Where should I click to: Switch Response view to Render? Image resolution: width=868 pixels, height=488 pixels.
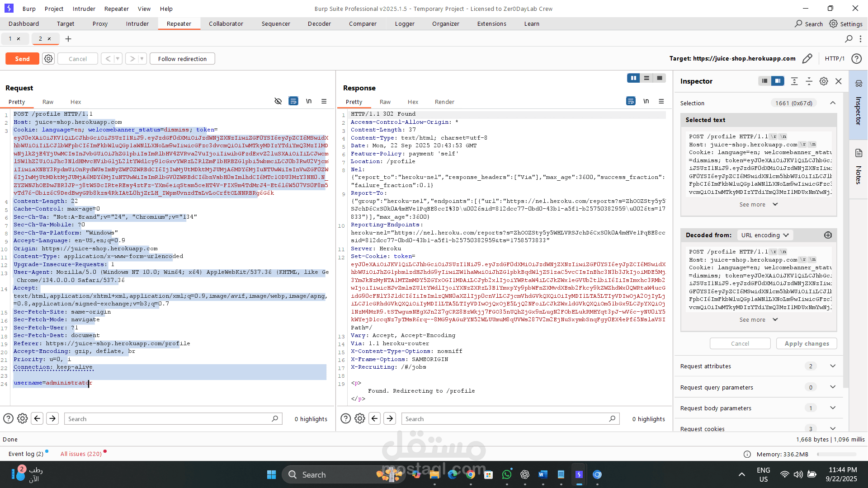[x=444, y=102]
